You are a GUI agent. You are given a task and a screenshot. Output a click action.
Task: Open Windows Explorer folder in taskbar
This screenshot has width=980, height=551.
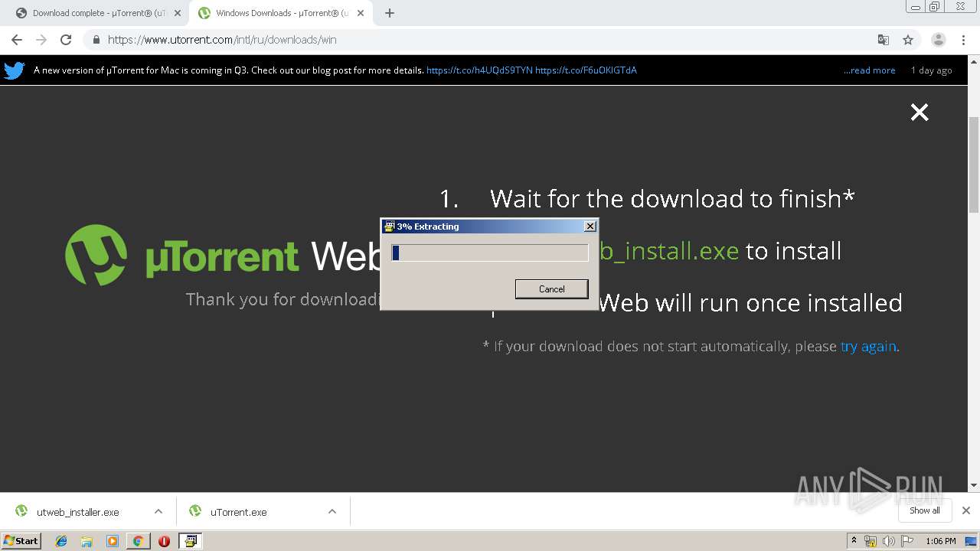point(87,541)
